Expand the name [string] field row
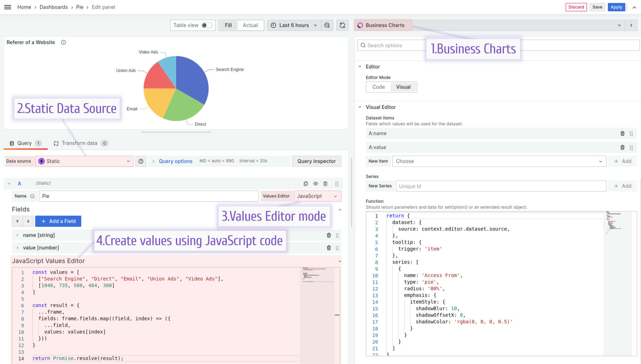641x364 pixels. 17,235
